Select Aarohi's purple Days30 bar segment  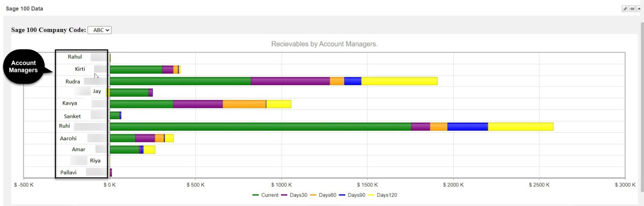(x=145, y=138)
